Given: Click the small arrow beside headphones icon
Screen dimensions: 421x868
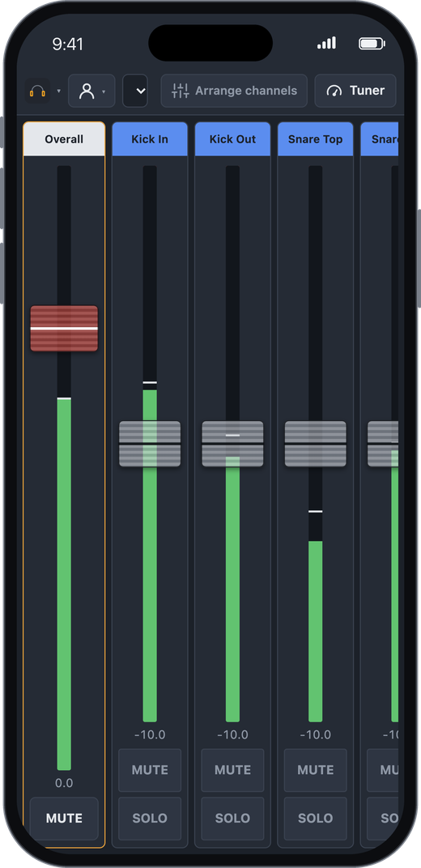Looking at the screenshot, I should (x=58, y=91).
